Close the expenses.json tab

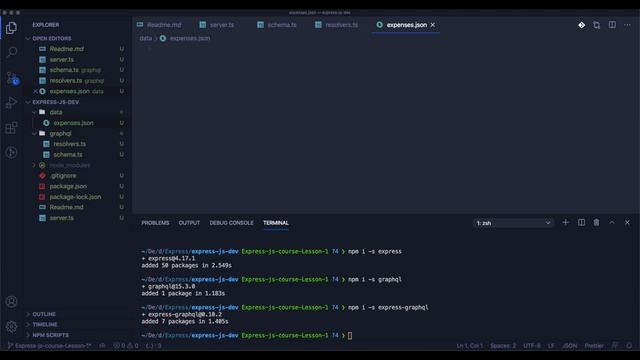433,25
